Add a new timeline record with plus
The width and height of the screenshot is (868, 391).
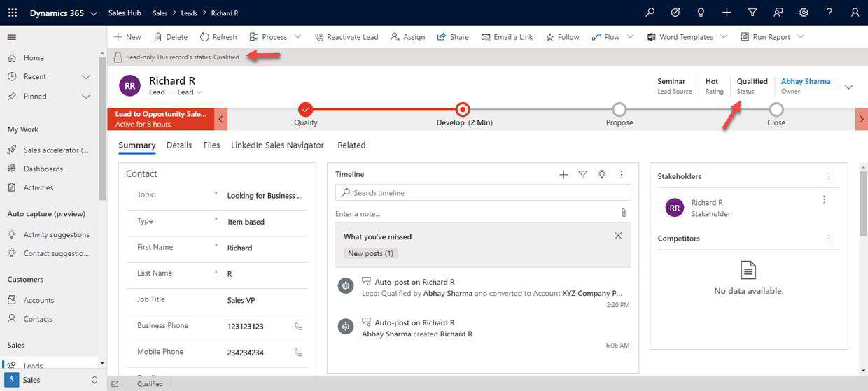563,175
